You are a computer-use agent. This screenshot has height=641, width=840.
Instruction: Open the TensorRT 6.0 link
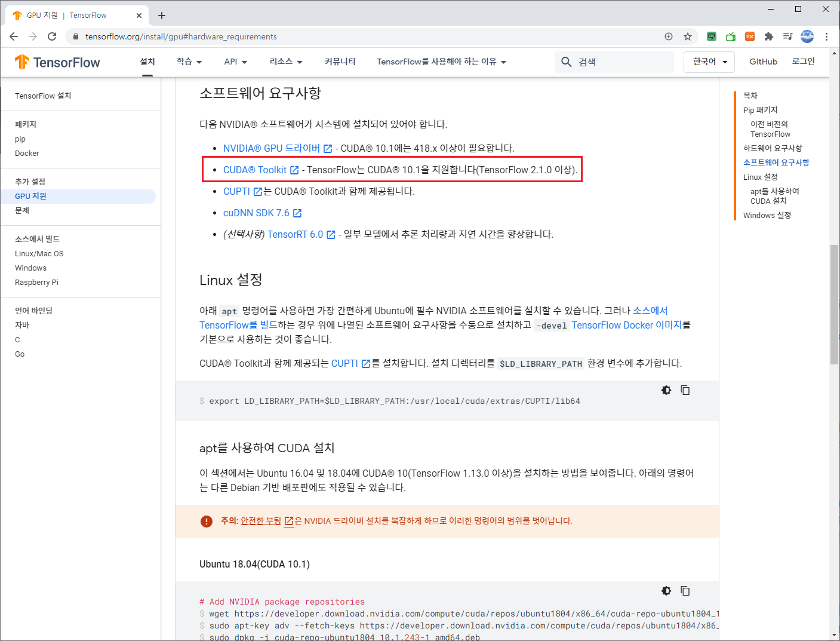pyautogui.click(x=295, y=234)
